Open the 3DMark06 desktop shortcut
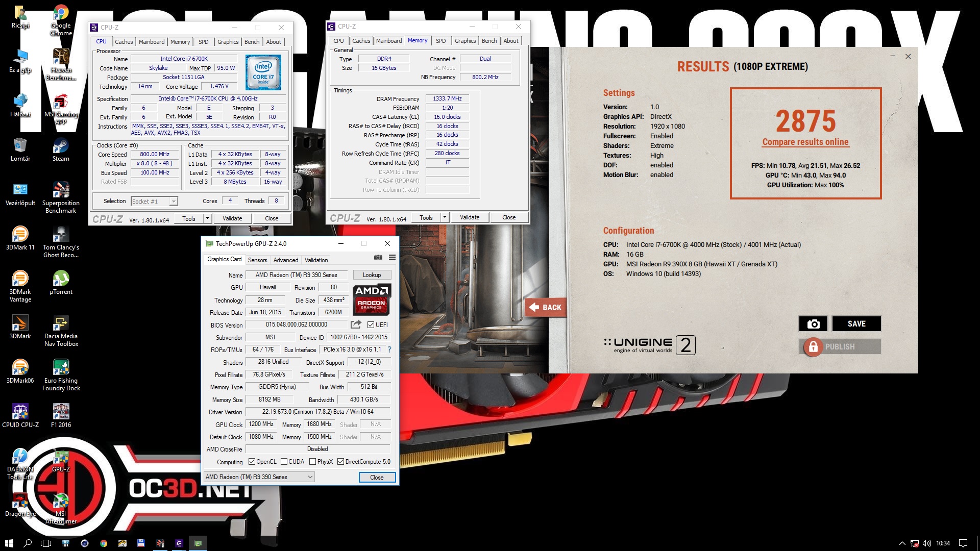980x551 pixels. [x=20, y=371]
